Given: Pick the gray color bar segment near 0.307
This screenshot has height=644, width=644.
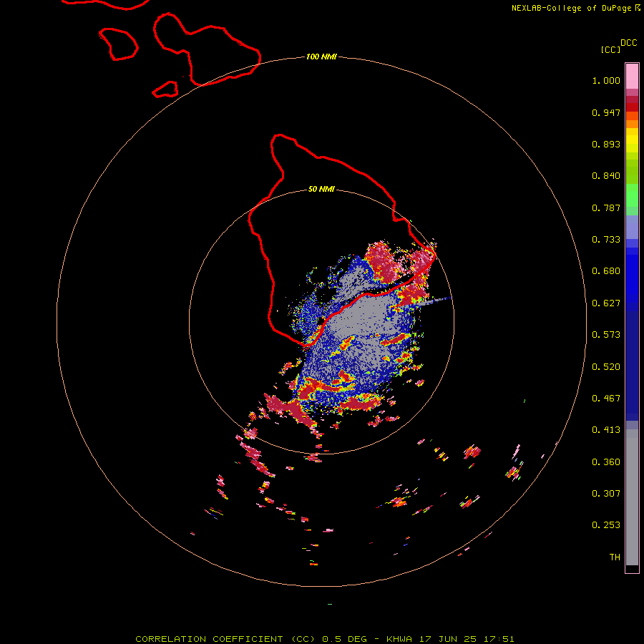Looking at the screenshot, I should [x=632, y=501].
